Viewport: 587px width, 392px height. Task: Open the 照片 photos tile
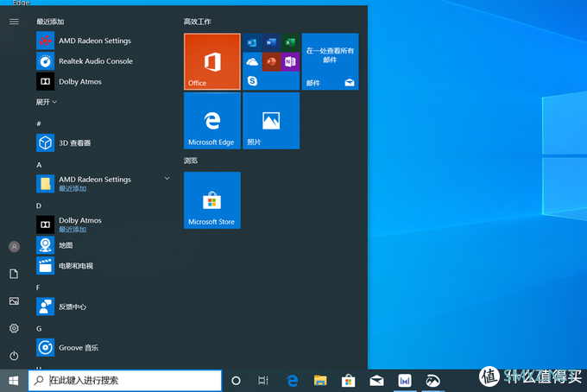(271, 121)
